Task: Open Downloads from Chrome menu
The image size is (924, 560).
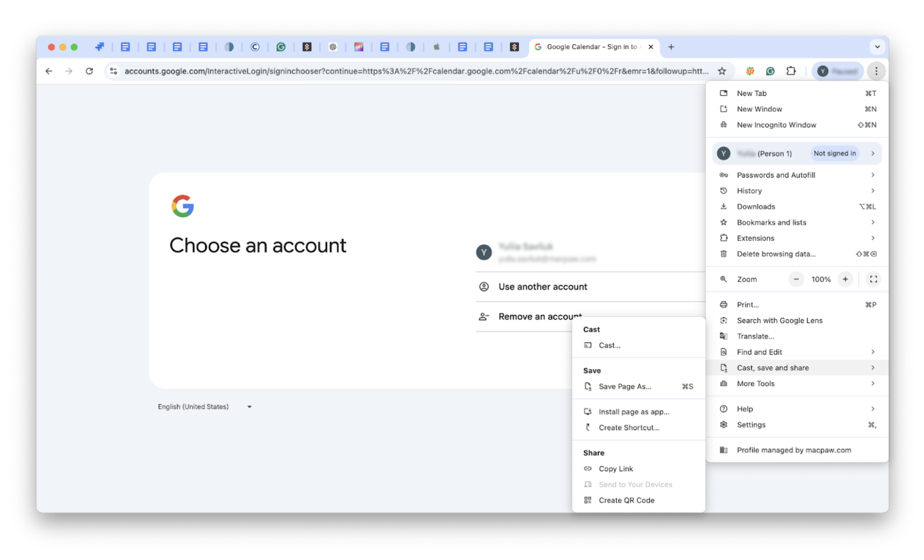Action: (797, 207)
